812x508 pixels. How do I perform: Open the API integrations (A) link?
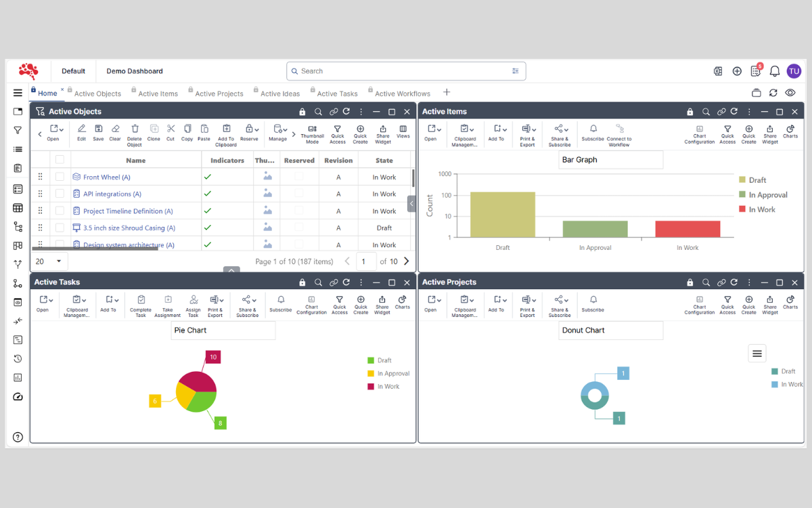(x=107, y=194)
